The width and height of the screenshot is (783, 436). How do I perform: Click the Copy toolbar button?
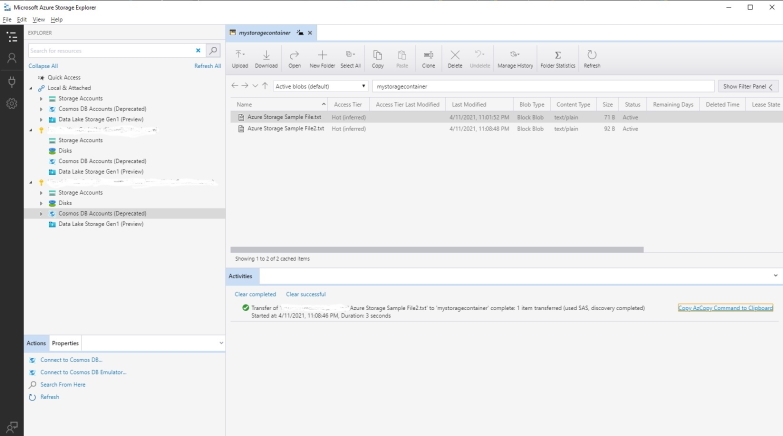pos(378,59)
